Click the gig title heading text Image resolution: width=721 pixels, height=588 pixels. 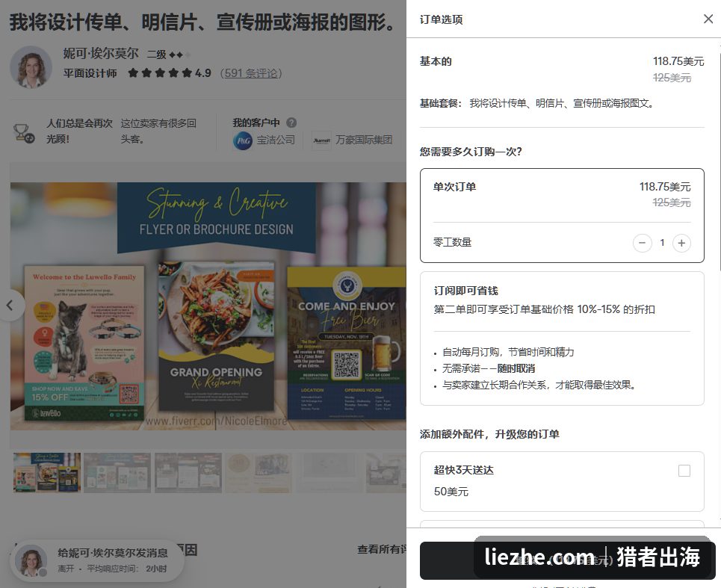[x=202, y=22]
